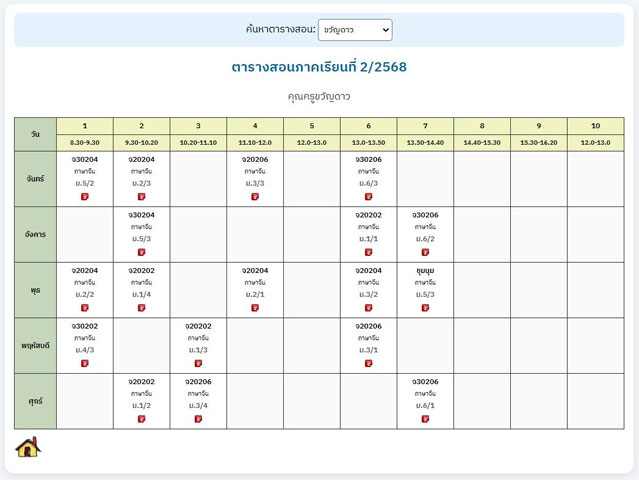Screen dimensions: 639x480
Task: Select the จันทร์ day row header
Action: tap(35, 178)
